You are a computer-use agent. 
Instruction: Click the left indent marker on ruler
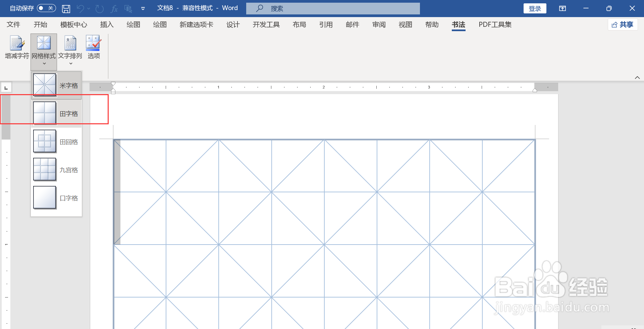coord(113,91)
